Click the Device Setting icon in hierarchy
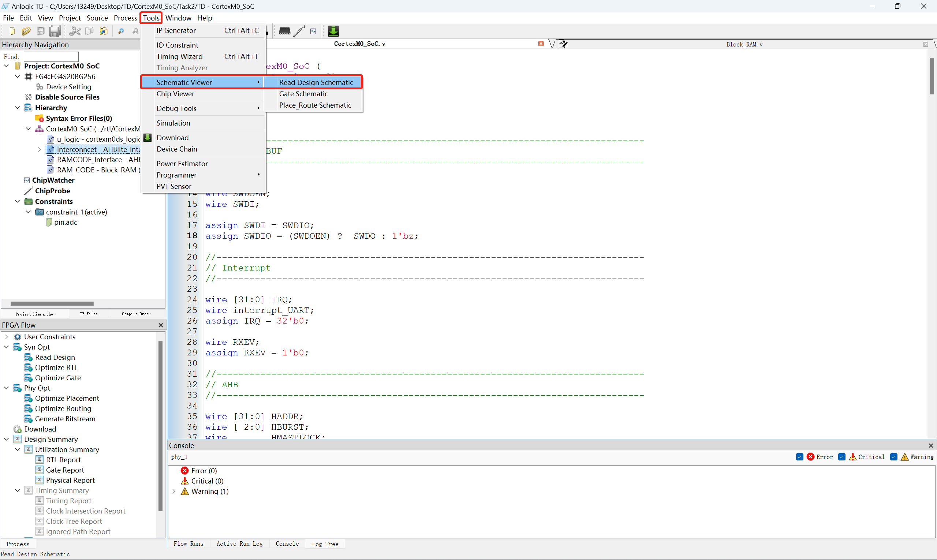The height and width of the screenshot is (560, 937). (39, 87)
